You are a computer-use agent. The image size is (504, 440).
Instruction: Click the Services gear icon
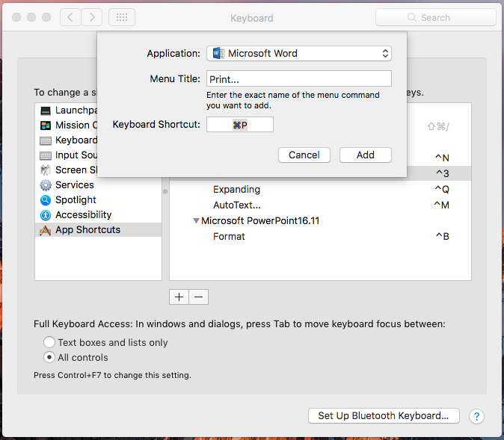pyautogui.click(x=46, y=185)
